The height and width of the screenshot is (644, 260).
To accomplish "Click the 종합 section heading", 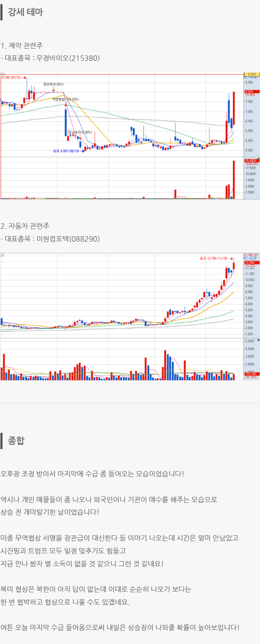I will point(16,441).
